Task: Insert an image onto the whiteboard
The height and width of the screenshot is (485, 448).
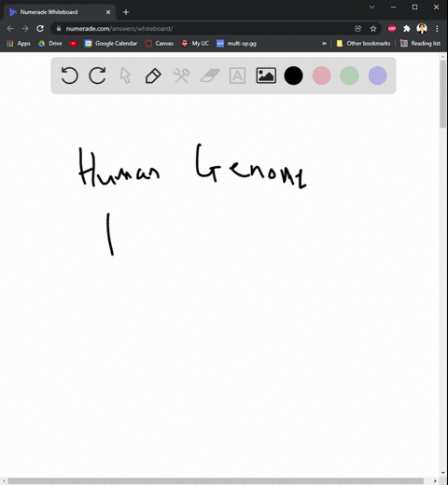Action: point(266,76)
